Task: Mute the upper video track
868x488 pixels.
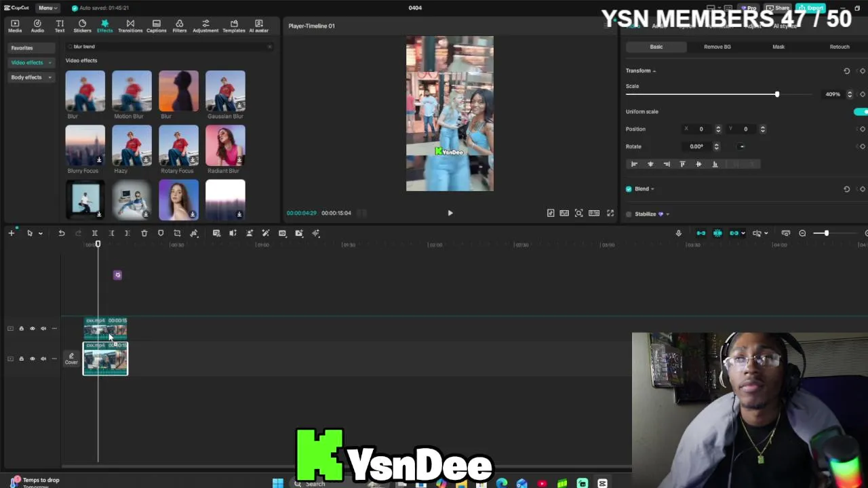Action: tap(43, 329)
